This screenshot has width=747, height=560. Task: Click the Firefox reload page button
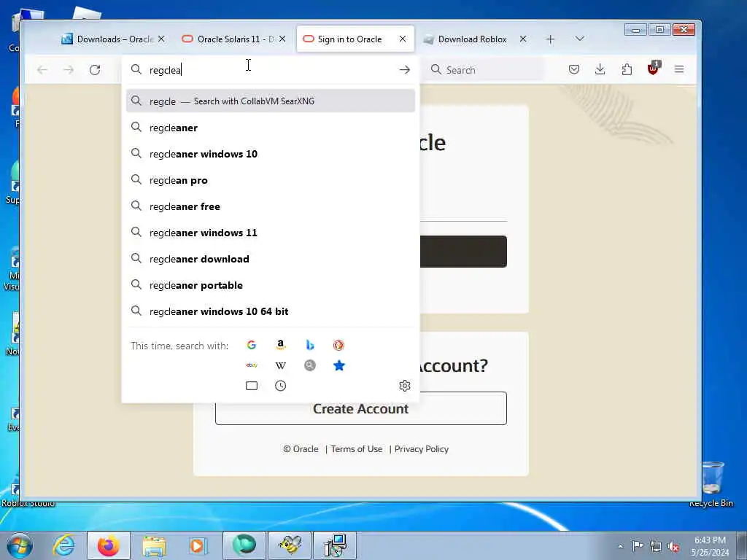[x=95, y=70]
